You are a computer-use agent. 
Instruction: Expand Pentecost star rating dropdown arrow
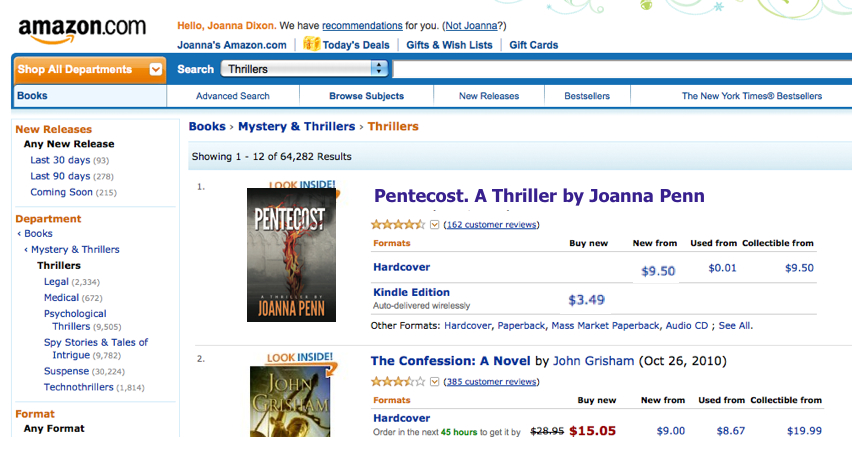(434, 224)
